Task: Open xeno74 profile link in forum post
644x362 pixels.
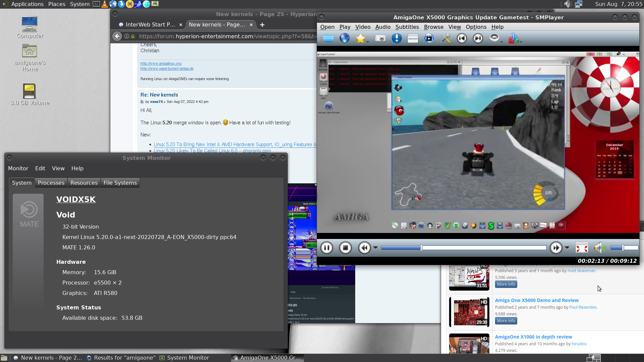Action: tap(156, 102)
